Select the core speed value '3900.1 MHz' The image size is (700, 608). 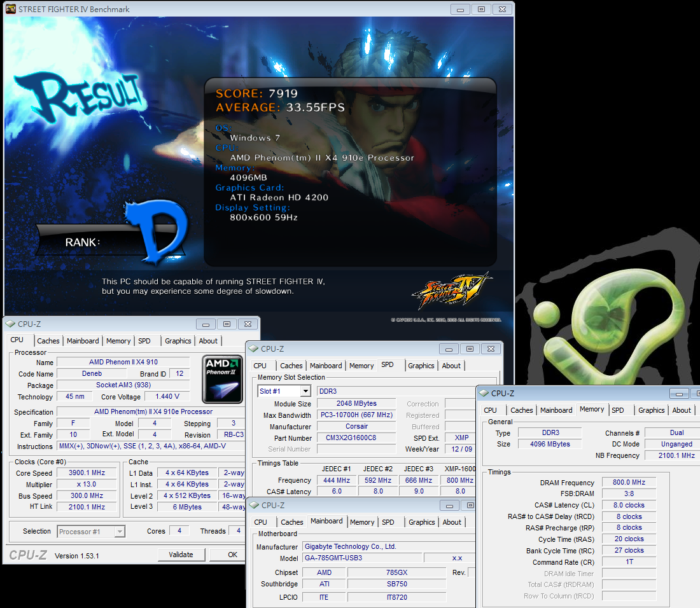87,473
